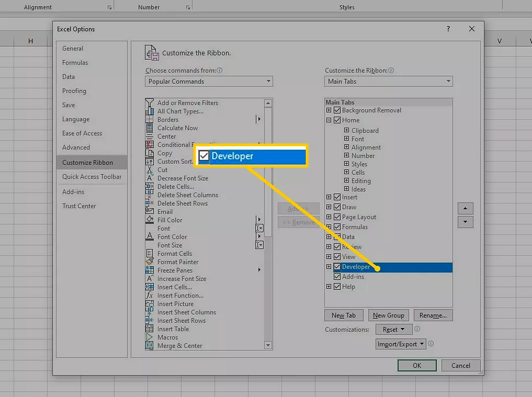Click the Copy command icon
Viewport: 532px width, 397px height.
[149, 153]
